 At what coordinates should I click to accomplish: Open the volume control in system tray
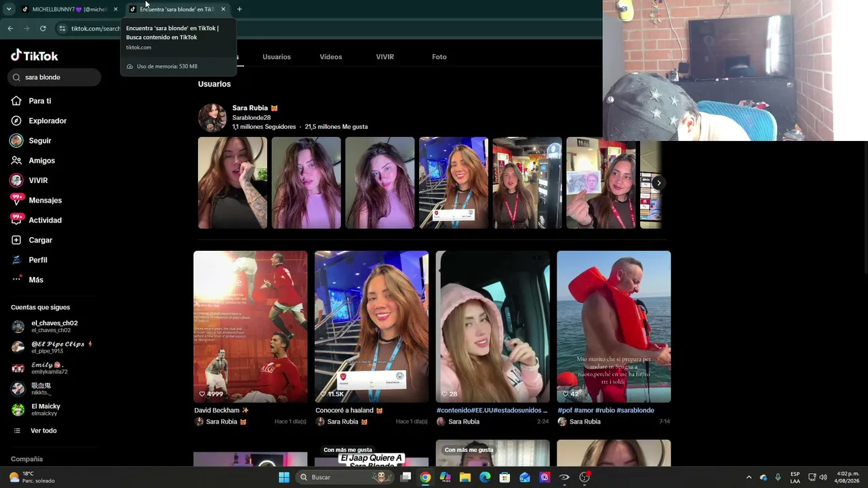point(823,477)
